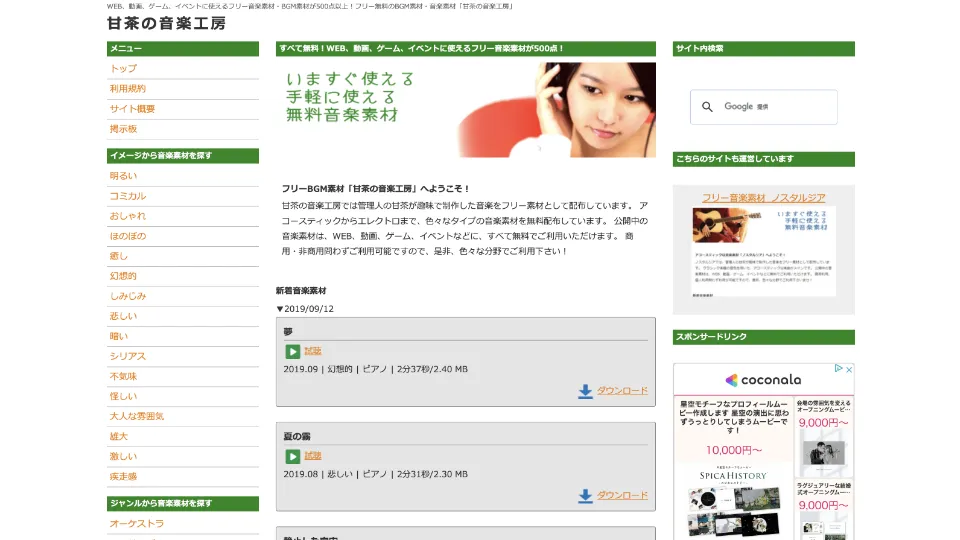Image resolution: width=960 pixels, height=540 pixels.
Task: Click the AdChoices triangle icon on ad
Action: 839,369
